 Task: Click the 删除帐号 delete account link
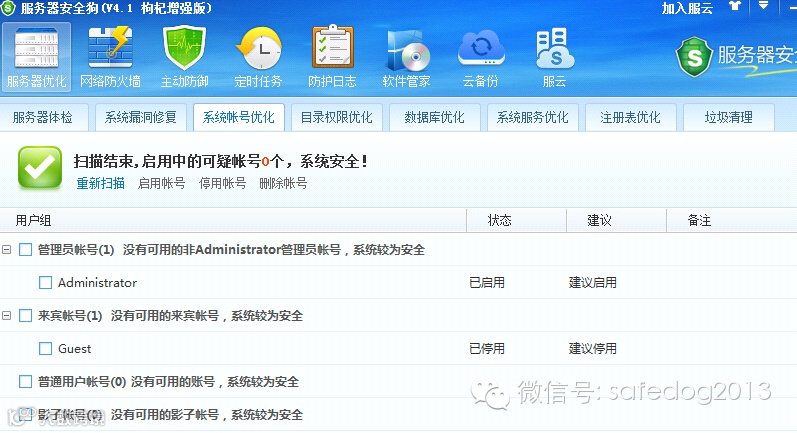(283, 183)
